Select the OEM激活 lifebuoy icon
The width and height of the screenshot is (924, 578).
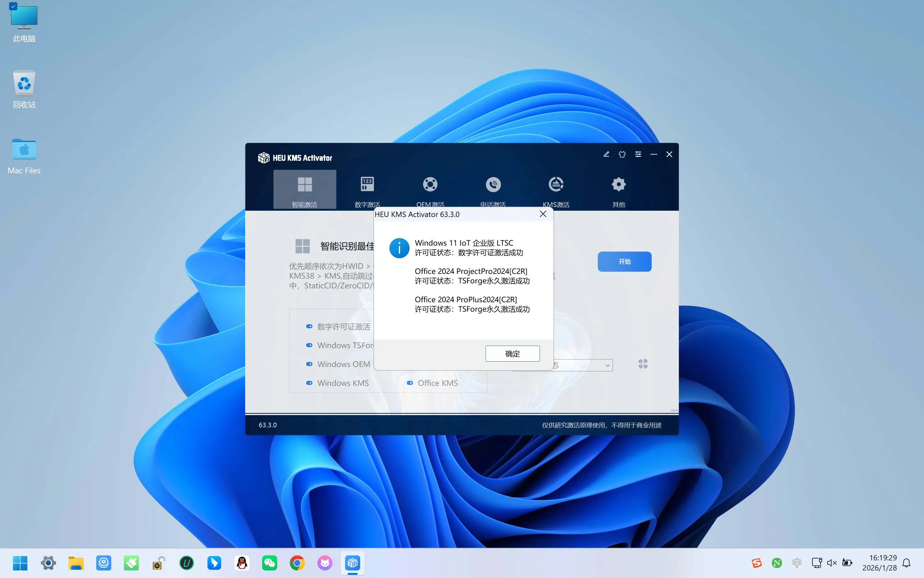(430, 185)
